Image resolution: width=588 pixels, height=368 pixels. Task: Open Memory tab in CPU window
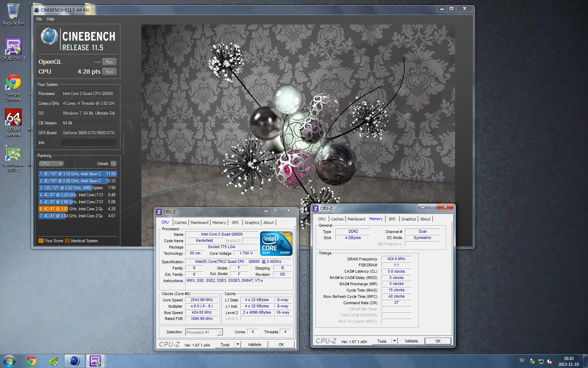pyautogui.click(x=219, y=223)
